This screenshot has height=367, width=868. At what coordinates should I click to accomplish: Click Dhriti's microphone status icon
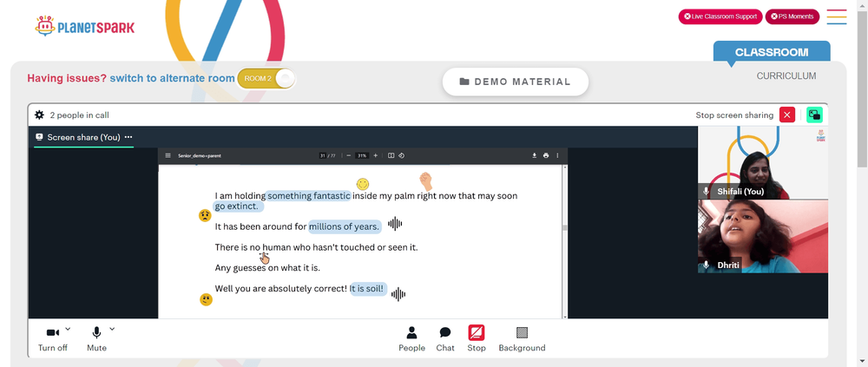706,265
